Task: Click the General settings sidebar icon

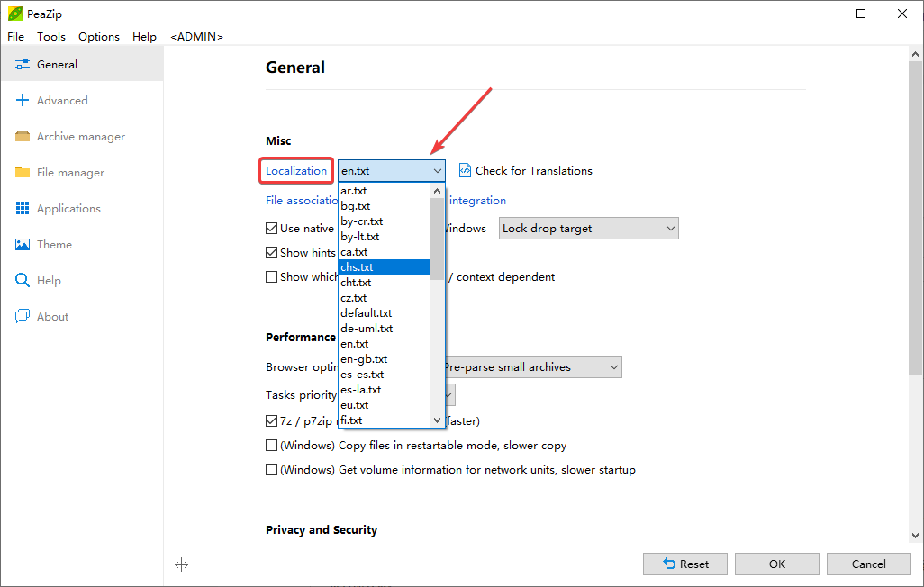Action: [x=23, y=65]
